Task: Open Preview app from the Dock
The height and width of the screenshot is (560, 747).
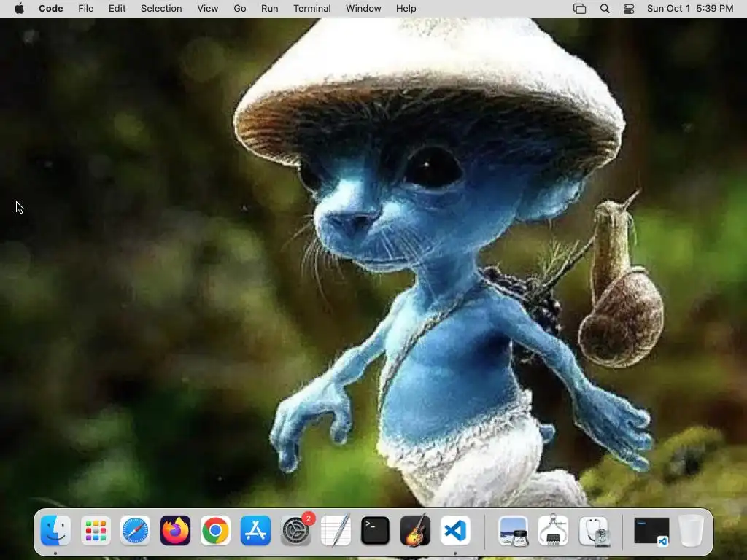Action: point(514,531)
